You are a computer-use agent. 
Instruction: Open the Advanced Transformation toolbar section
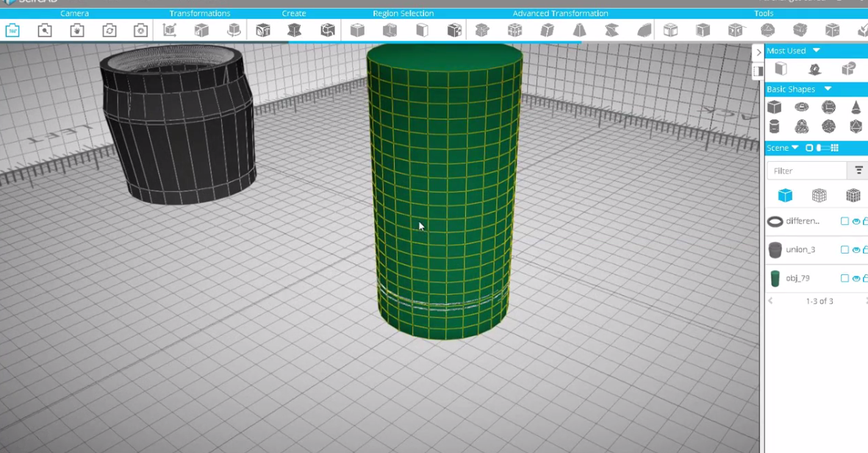(560, 13)
